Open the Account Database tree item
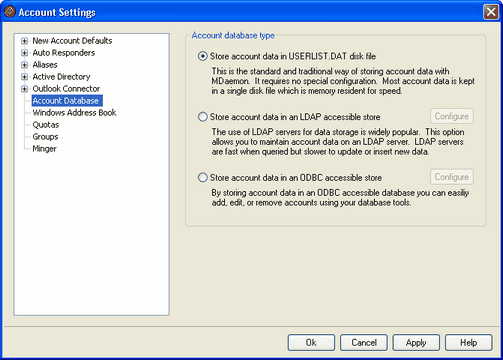The image size is (503, 360). (67, 101)
